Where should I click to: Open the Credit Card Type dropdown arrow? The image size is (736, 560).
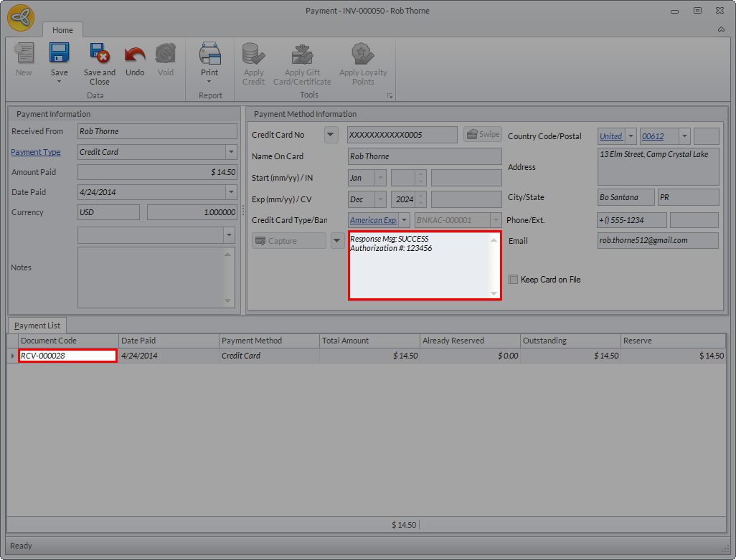coord(404,220)
